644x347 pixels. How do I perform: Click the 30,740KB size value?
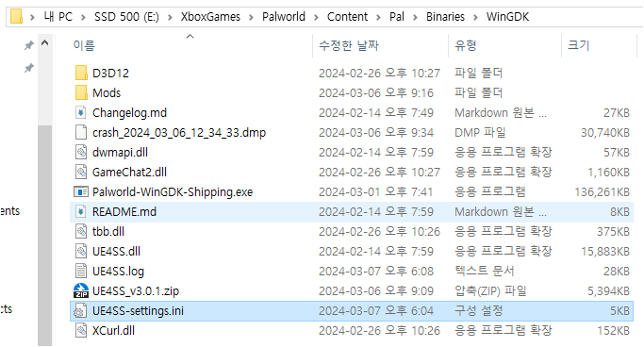(x=605, y=133)
